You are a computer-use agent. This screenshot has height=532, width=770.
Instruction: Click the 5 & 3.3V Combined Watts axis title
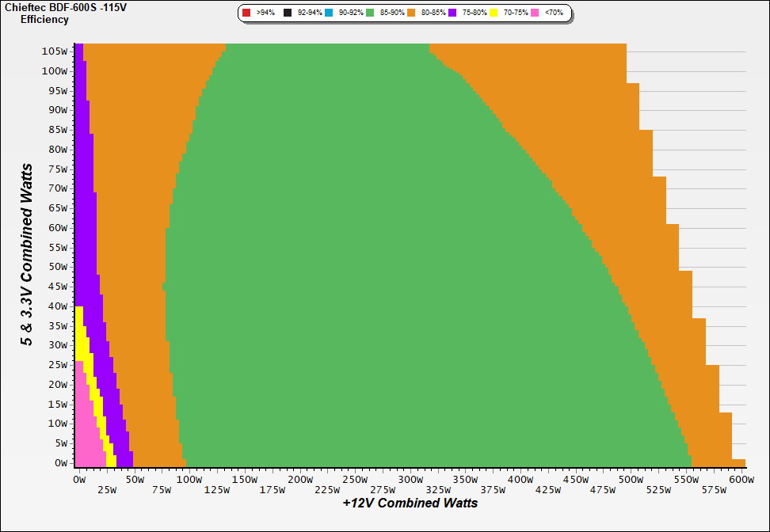(27, 255)
